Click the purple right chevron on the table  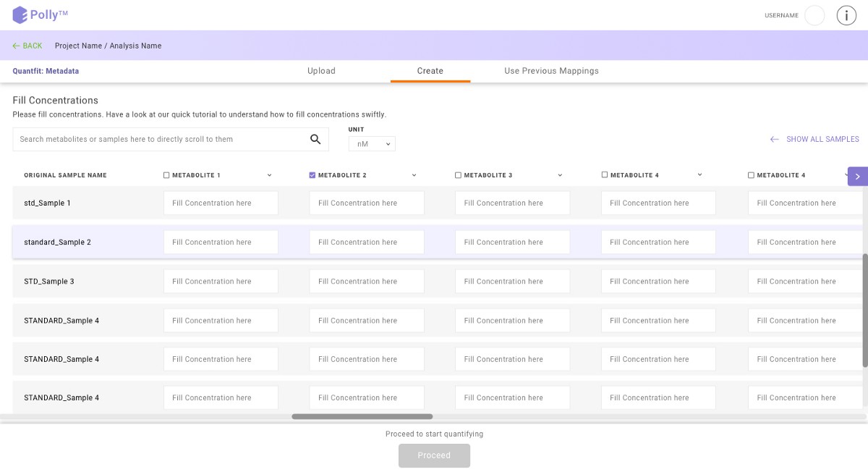click(857, 176)
